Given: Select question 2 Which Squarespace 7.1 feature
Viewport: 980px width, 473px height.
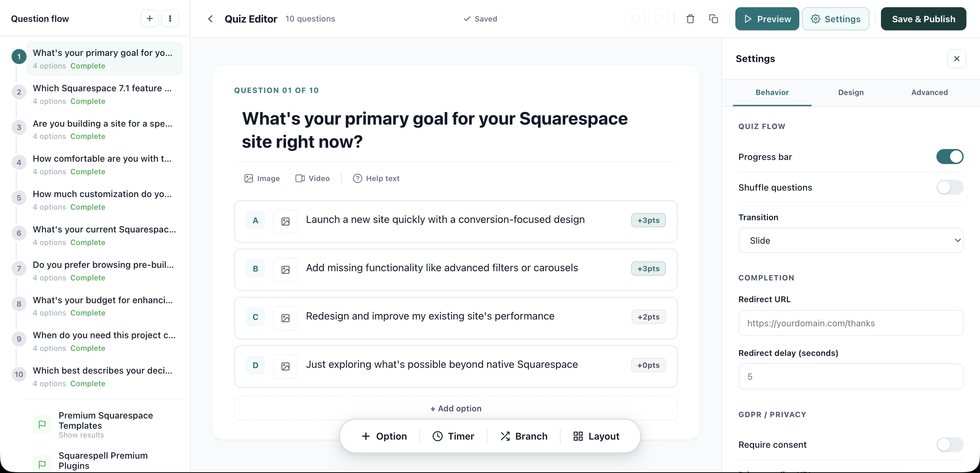Looking at the screenshot, I should click(104, 94).
